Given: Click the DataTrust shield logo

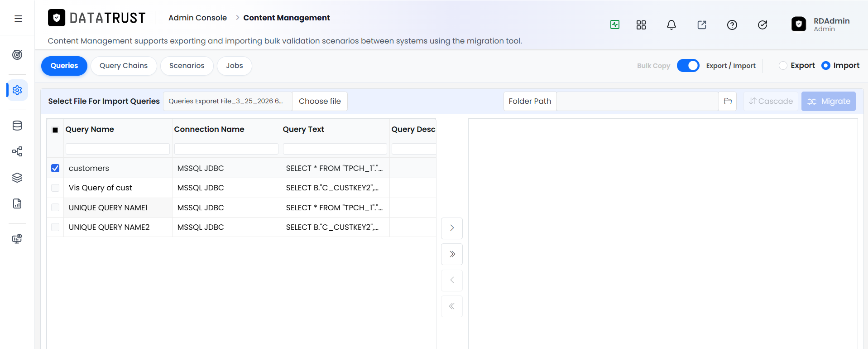Looking at the screenshot, I should click(57, 18).
